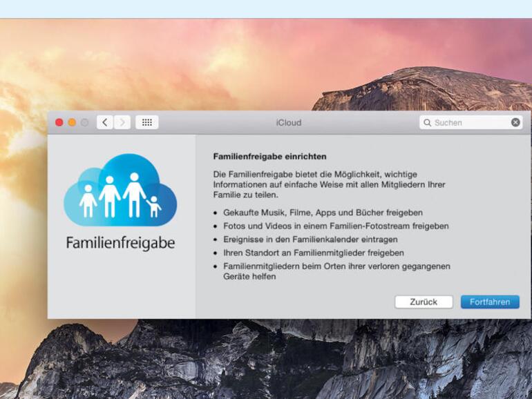532x399 pixels.
Task: Click the Family Sharing cloud icon
Action: (x=120, y=190)
